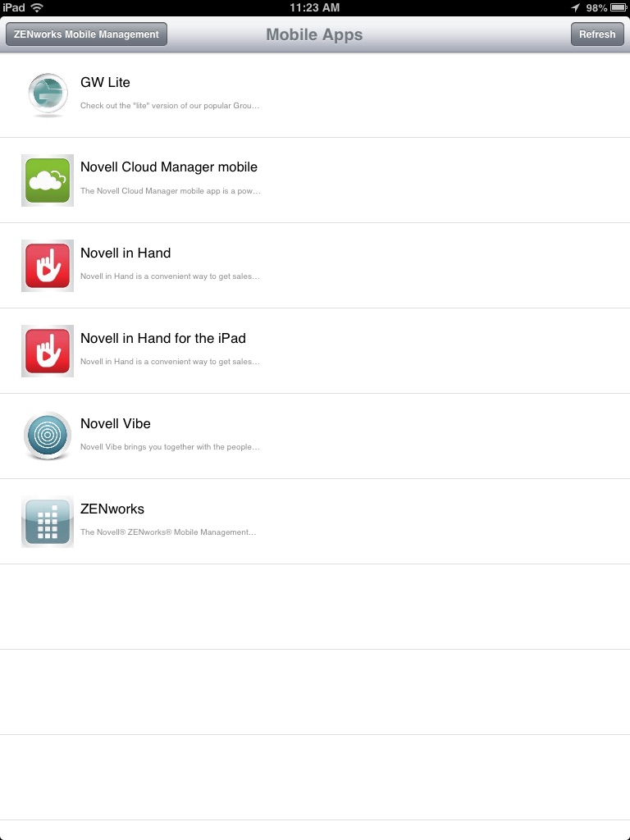Open the Novell in Hand title
This screenshot has width=630, height=840.
(126, 253)
